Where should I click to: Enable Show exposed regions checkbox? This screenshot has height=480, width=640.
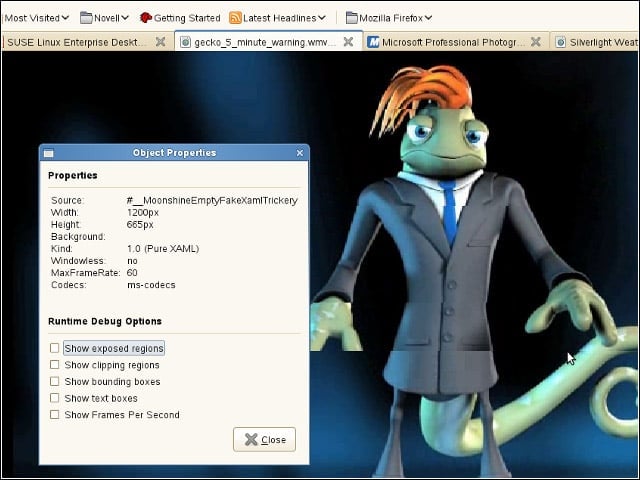coord(54,348)
